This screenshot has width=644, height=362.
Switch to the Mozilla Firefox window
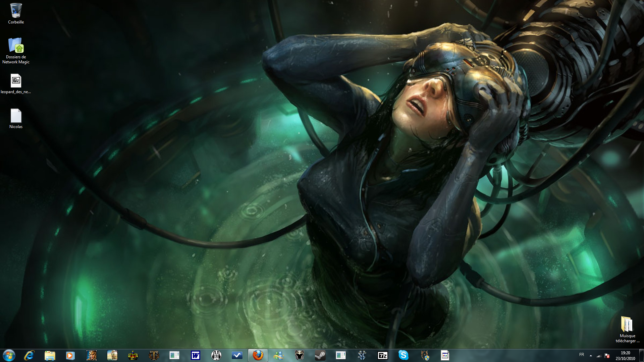click(x=258, y=355)
